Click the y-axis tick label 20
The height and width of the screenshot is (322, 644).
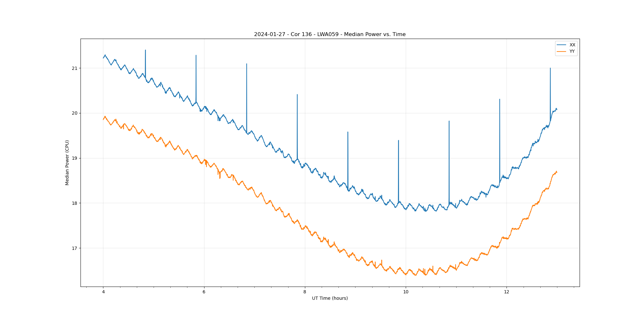[75, 113]
